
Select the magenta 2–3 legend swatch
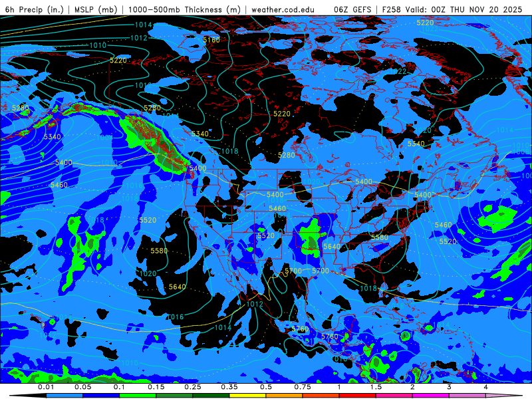click(431, 396)
